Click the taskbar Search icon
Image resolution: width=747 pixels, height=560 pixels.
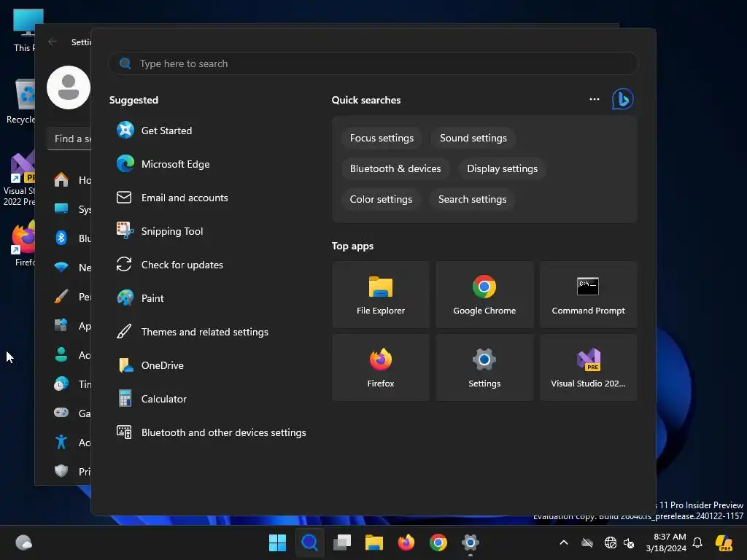309,542
